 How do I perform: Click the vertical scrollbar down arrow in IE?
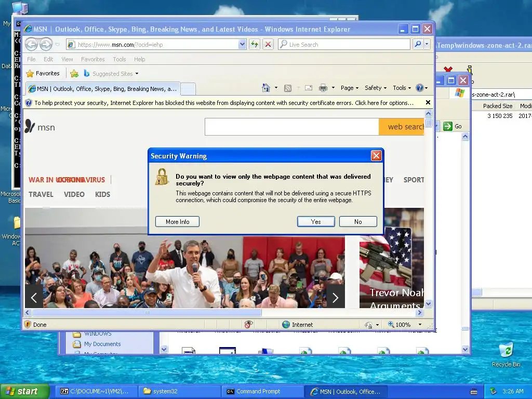(428, 303)
